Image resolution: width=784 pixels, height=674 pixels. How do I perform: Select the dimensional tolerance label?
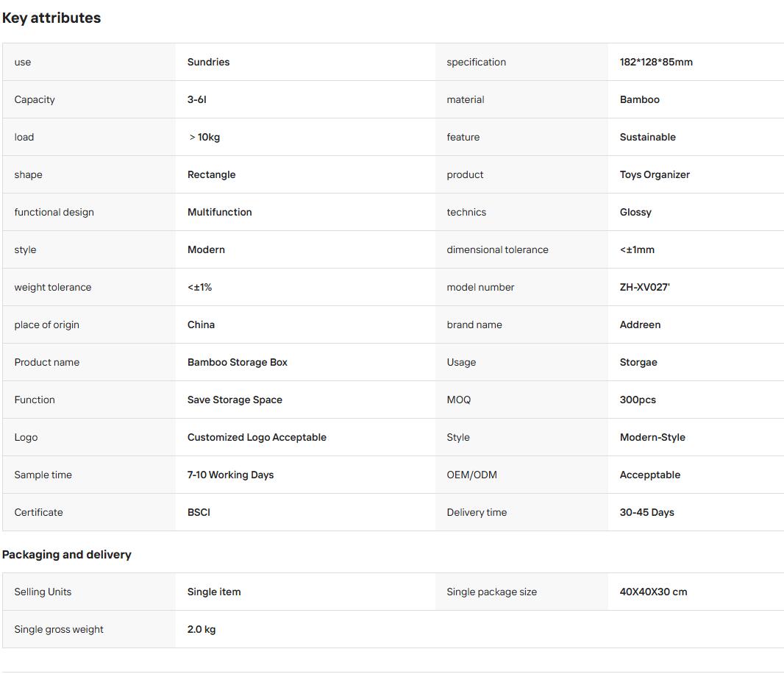pos(497,249)
